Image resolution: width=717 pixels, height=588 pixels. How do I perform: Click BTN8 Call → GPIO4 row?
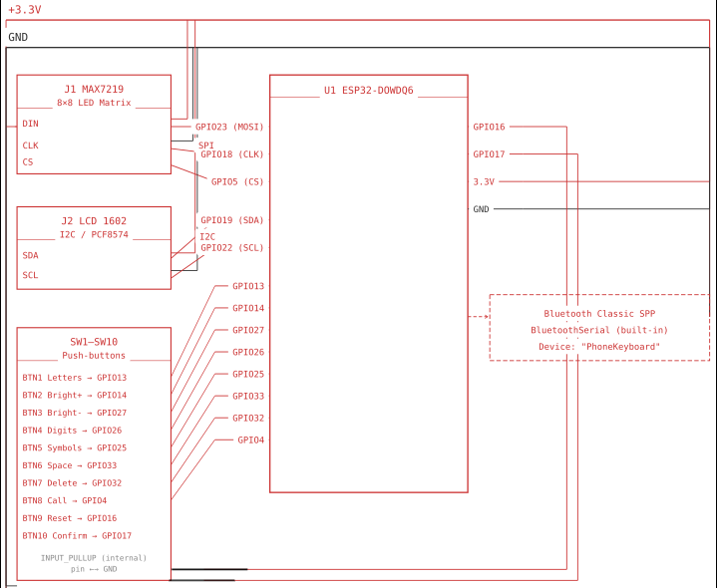pos(65,500)
